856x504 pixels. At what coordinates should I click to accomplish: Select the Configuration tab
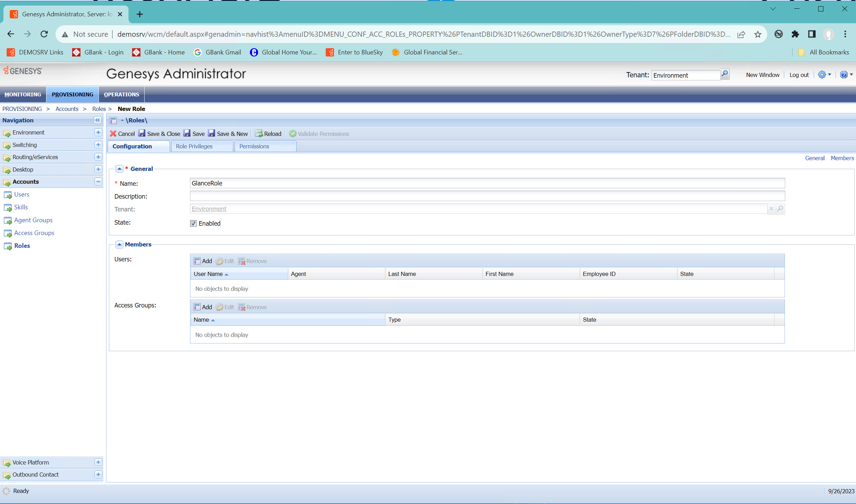(x=139, y=146)
